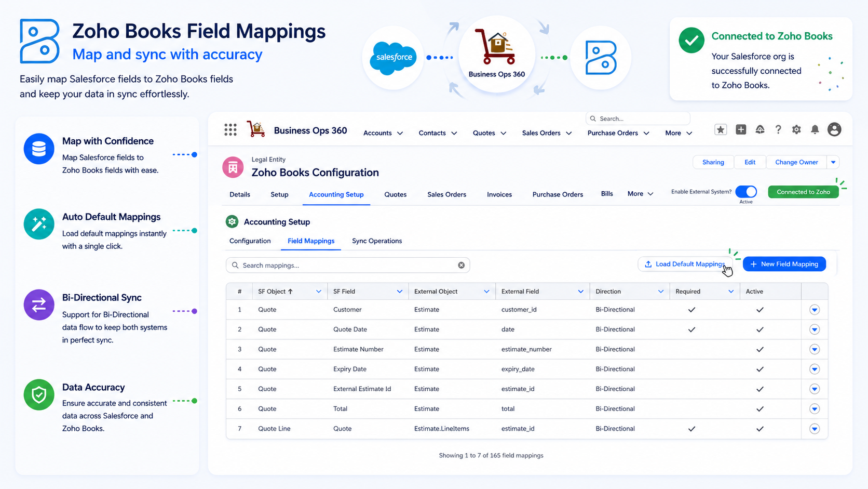
Task: Open the SF Object column menu
Action: click(x=319, y=292)
